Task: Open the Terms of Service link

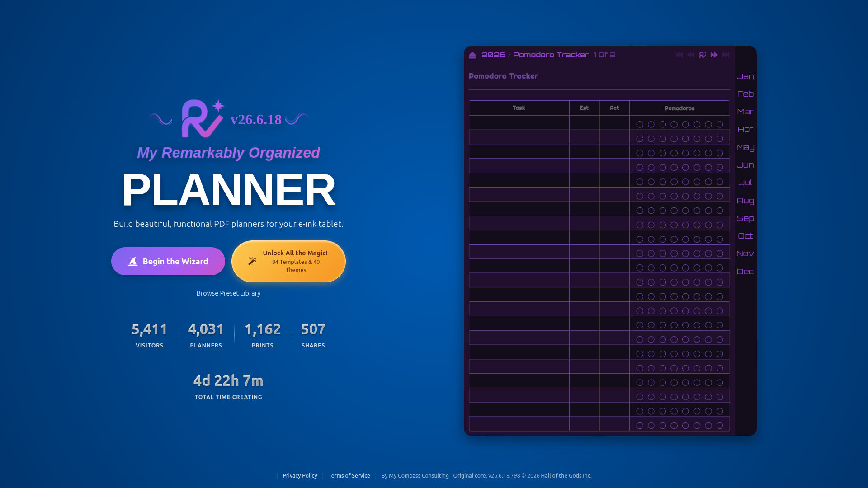Action: click(x=349, y=475)
